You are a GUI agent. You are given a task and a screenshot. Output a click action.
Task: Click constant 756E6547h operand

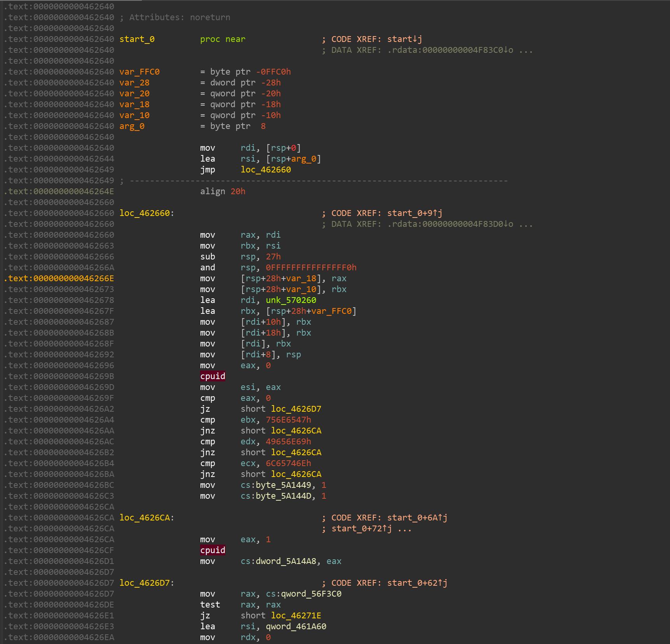click(x=288, y=420)
